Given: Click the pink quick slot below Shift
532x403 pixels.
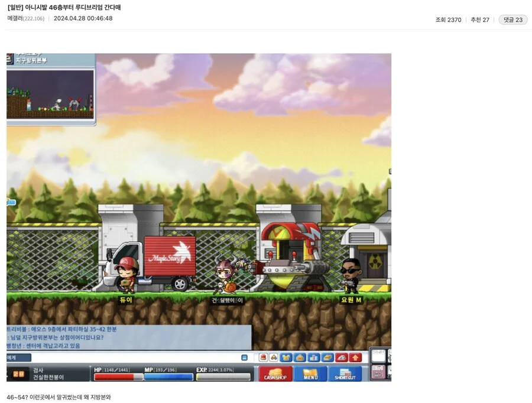Looking at the screenshot, I should (x=379, y=372).
